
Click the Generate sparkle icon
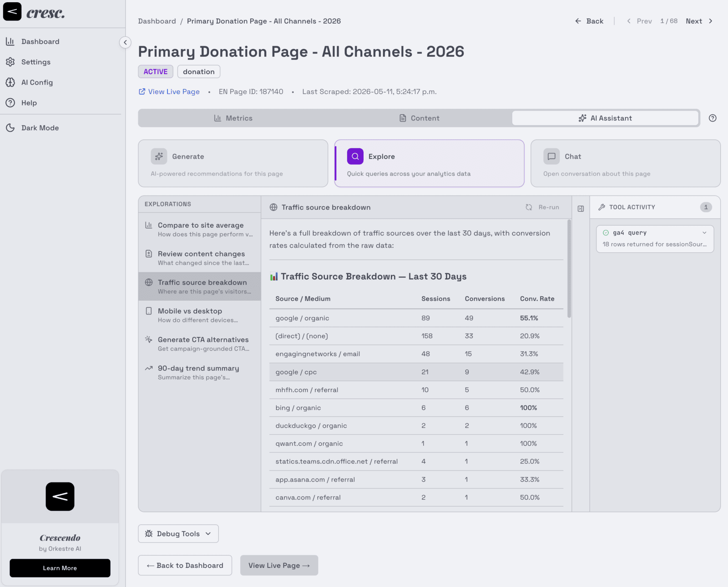(x=159, y=156)
